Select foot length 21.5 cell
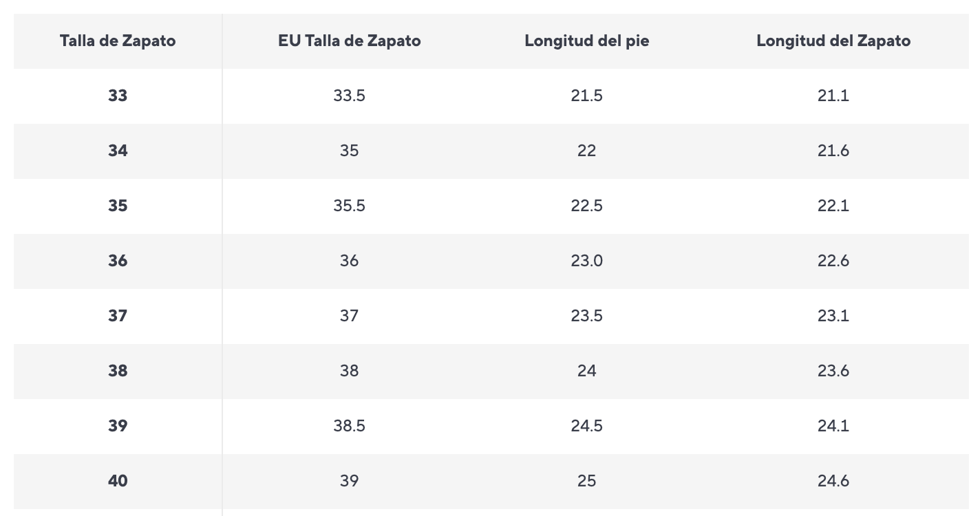The width and height of the screenshot is (980, 516). click(586, 96)
